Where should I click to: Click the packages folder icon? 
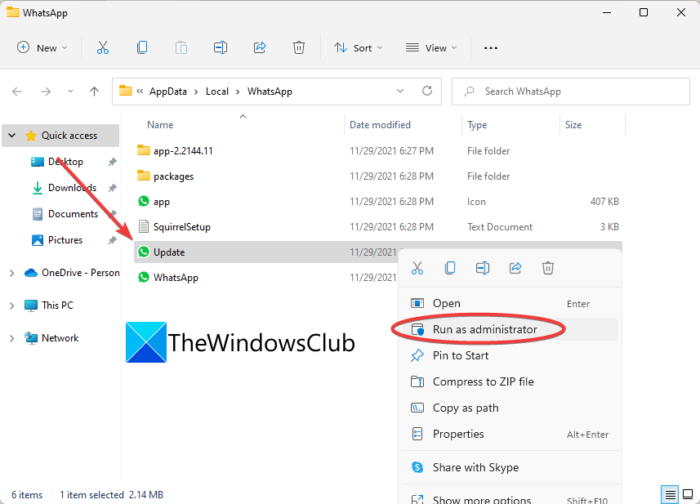coord(143,175)
